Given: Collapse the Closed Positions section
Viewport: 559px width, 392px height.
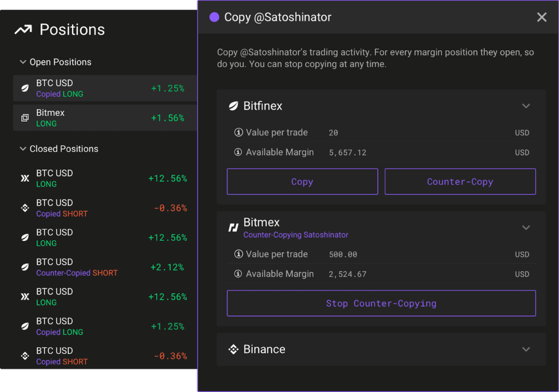Looking at the screenshot, I should [x=23, y=149].
